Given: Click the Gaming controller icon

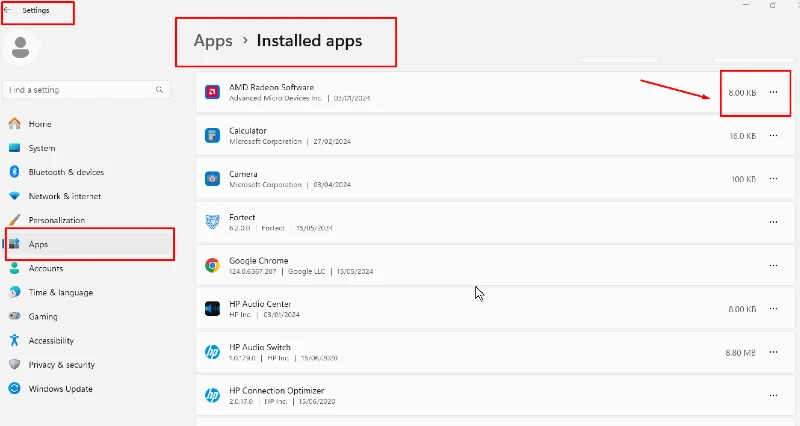Looking at the screenshot, I should coord(15,316).
